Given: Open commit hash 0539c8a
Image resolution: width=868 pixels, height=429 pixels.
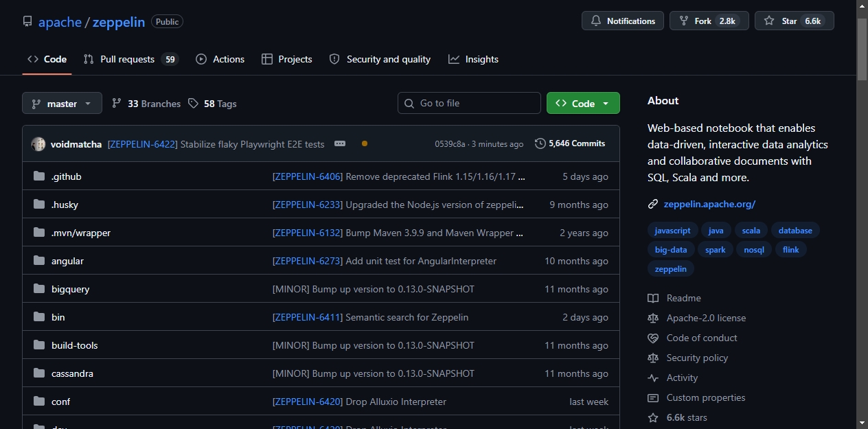Looking at the screenshot, I should pos(450,144).
